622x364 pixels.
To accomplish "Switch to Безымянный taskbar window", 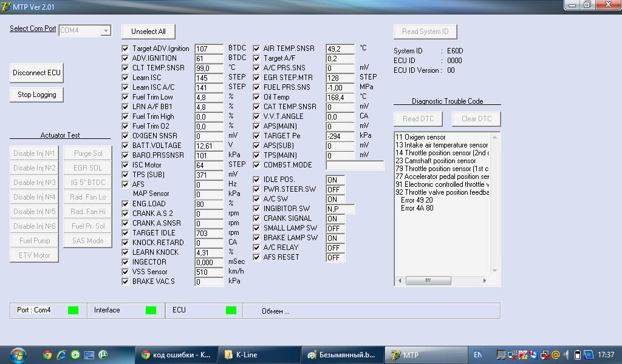I will [343, 355].
